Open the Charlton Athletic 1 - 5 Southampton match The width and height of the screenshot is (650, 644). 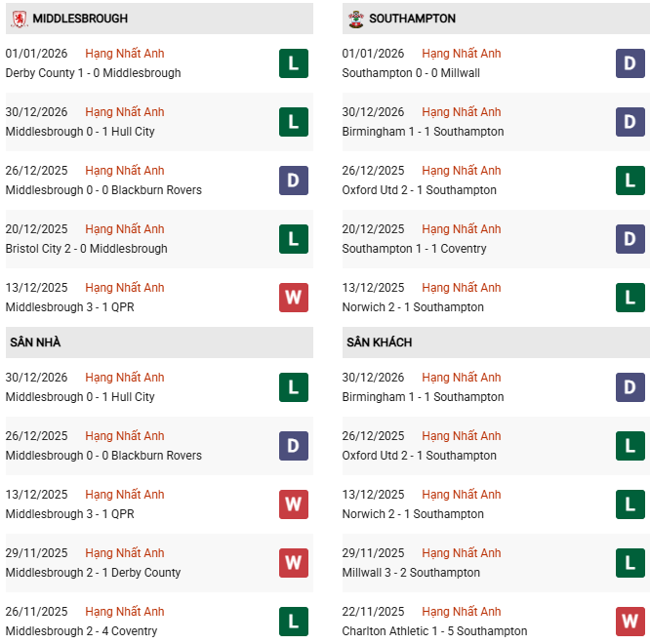(434, 631)
